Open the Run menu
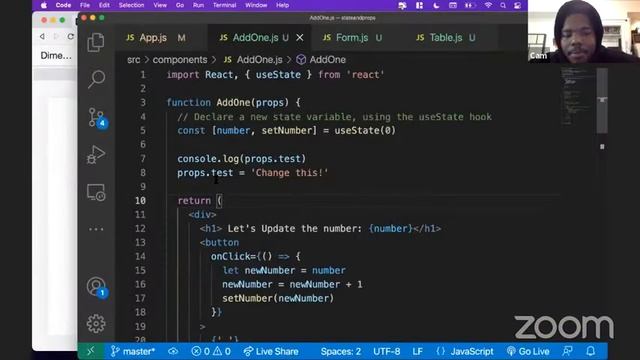640x360 pixels. (198, 5)
